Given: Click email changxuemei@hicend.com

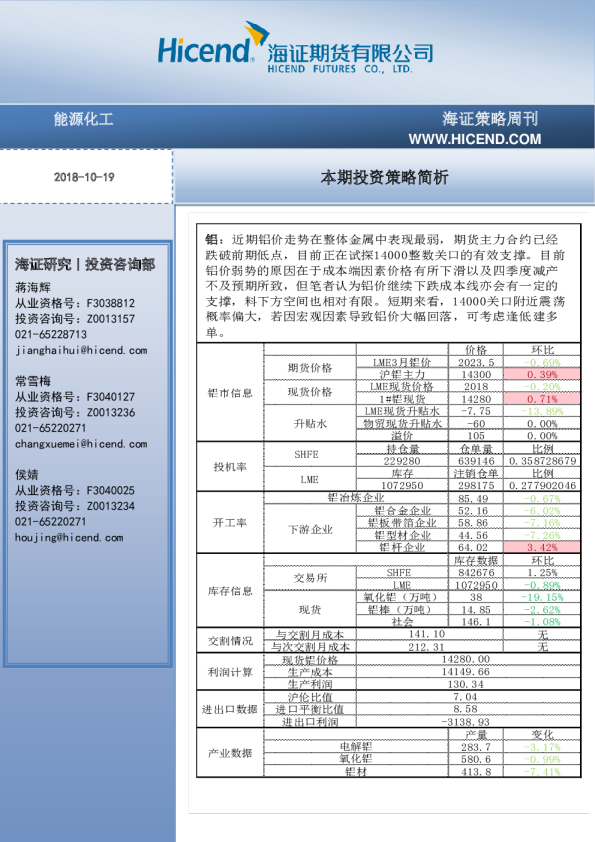Looking at the screenshot, I should click(81, 444).
